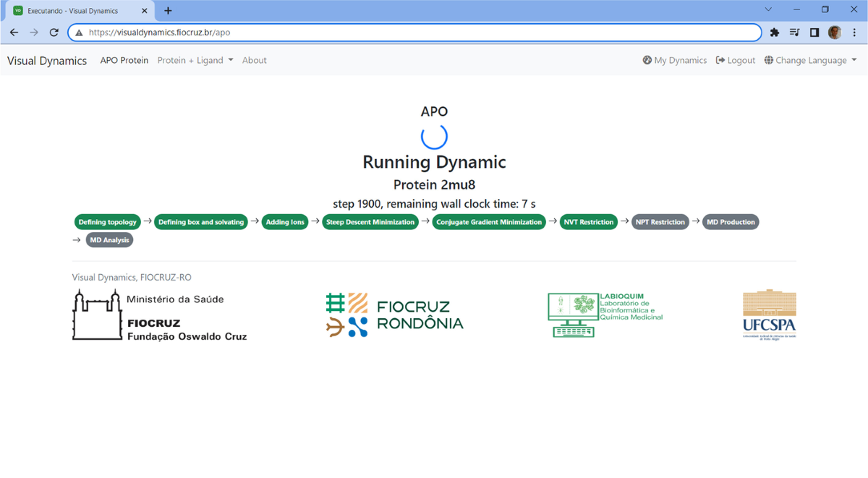The height and width of the screenshot is (478, 868).
Task: Click the FIOCRUZ Rondônia logo
Action: [394, 315]
